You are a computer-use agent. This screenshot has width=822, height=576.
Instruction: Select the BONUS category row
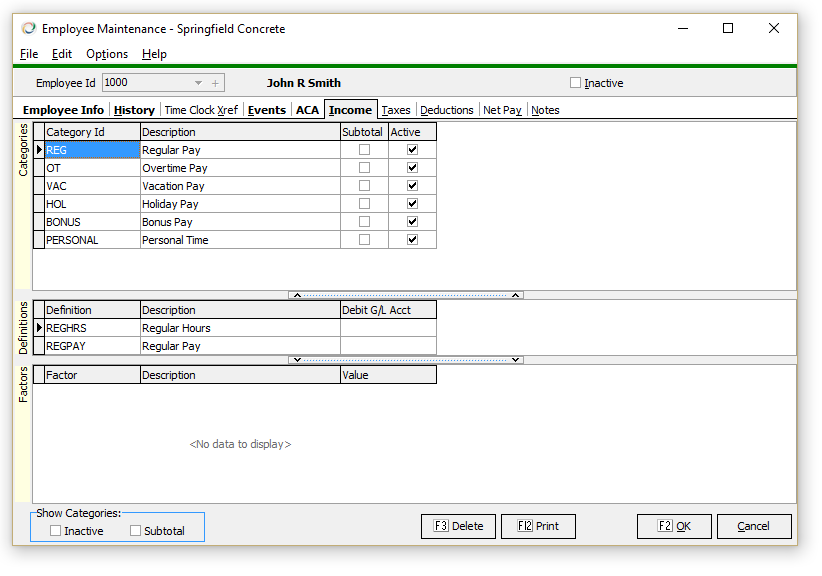[x=90, y=222]
